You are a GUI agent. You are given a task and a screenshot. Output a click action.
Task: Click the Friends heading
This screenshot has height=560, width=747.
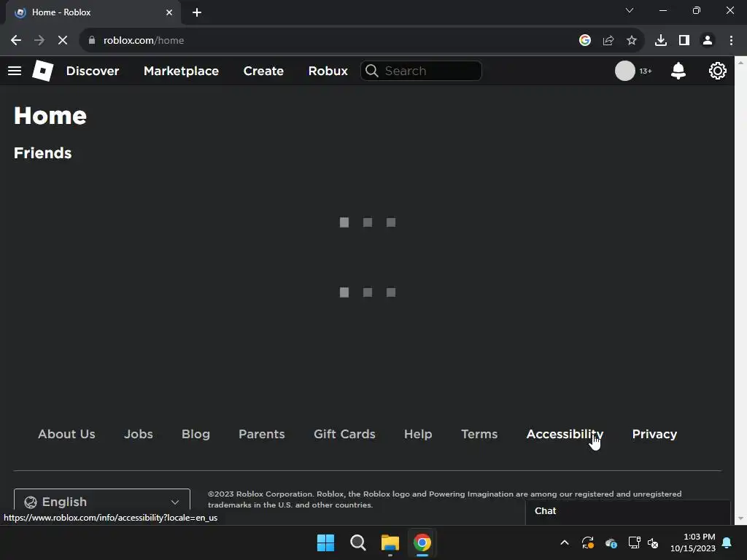[43, 153]
